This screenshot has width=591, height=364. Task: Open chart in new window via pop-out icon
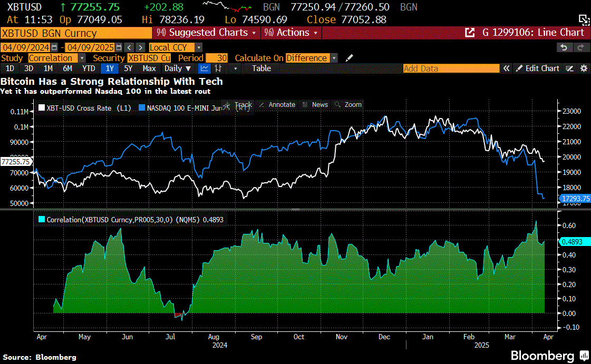coord(470,33)
